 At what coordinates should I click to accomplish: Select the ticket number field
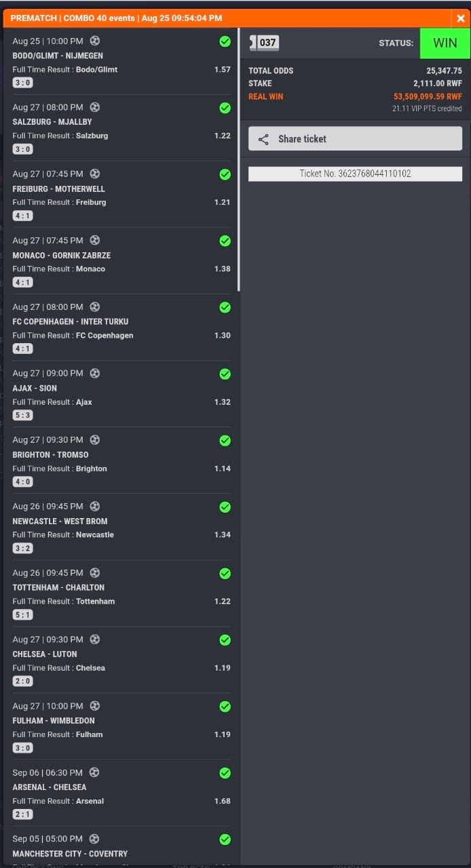355,174
